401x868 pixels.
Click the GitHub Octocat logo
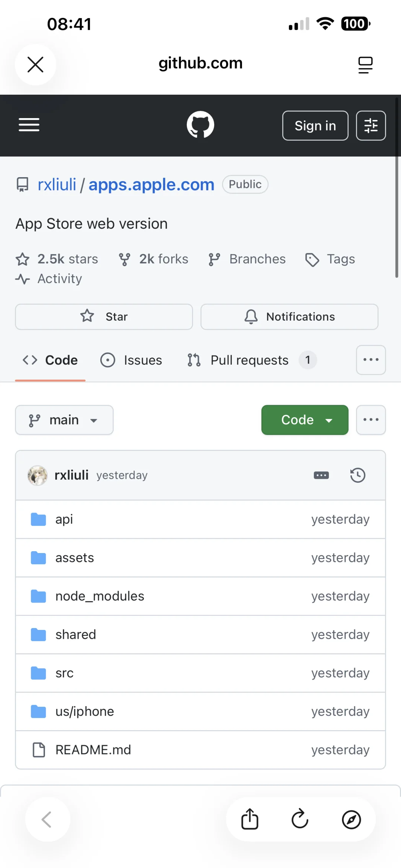pos(200,125)
